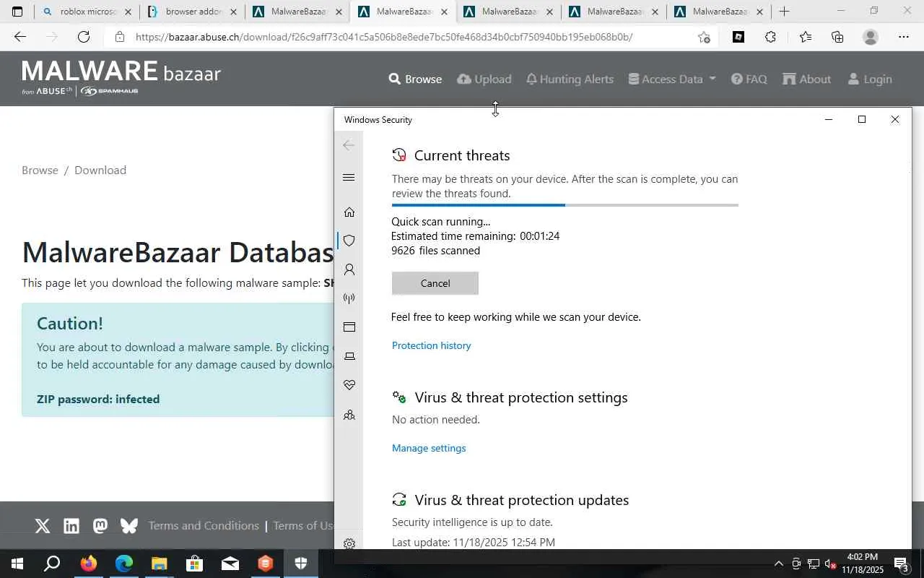This screenshot has height=578, width=924.
Task: Open File Explorer from taskbar
Action: click(160, 564)
